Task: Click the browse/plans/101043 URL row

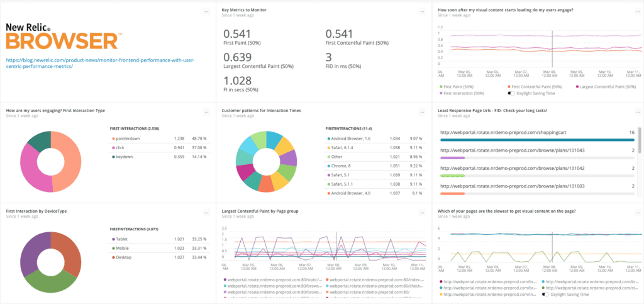Action: (537, 154)
